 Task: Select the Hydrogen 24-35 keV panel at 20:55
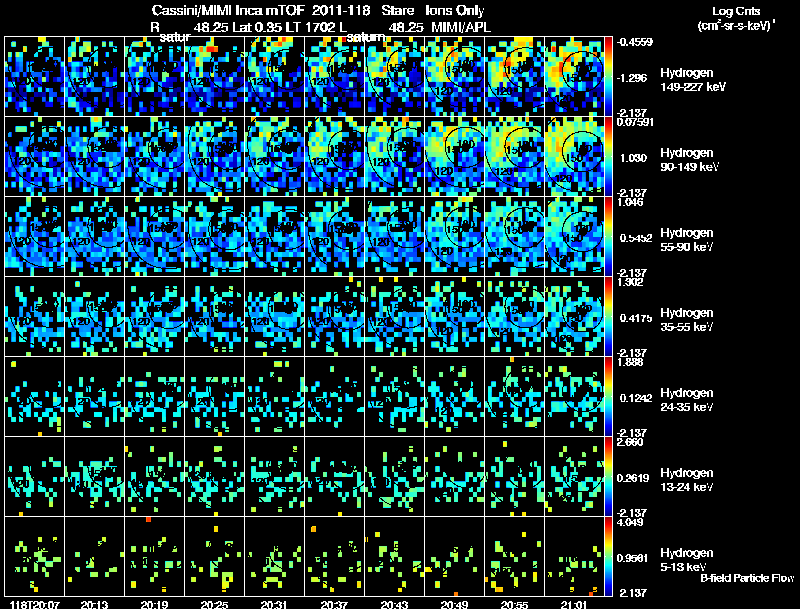(x=515, y=397)
